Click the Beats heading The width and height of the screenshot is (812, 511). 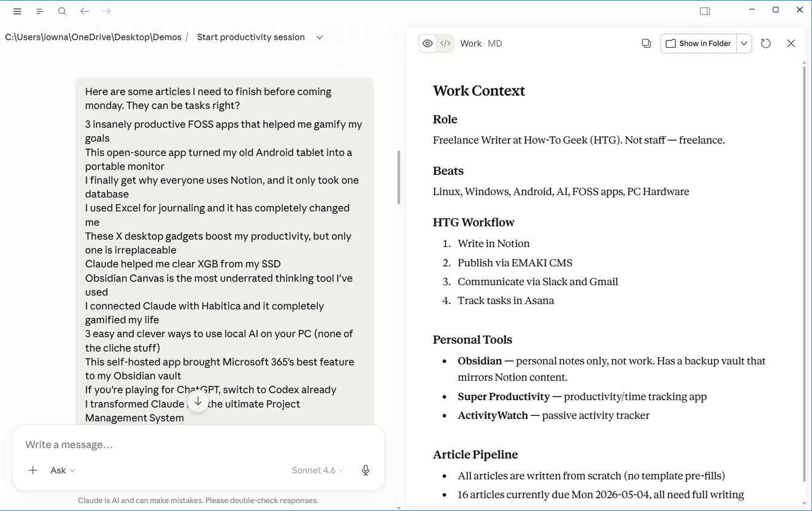(448, 171)
